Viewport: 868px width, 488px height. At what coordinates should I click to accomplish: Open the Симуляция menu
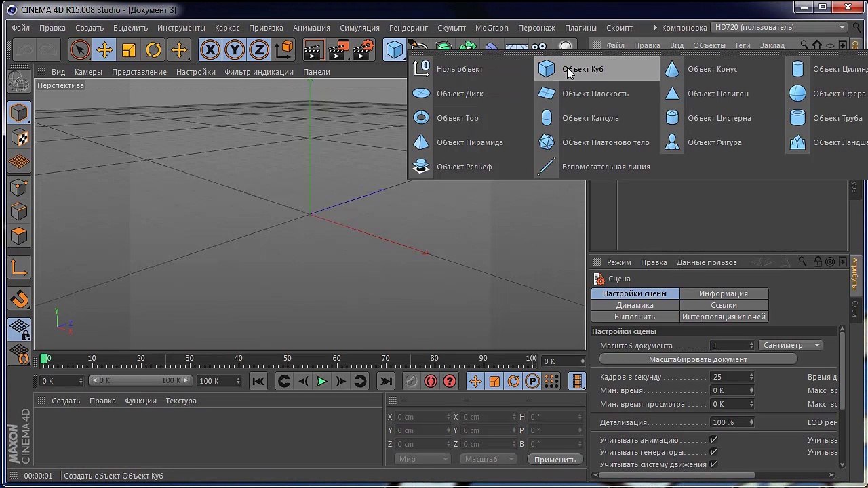pos(359,28)
